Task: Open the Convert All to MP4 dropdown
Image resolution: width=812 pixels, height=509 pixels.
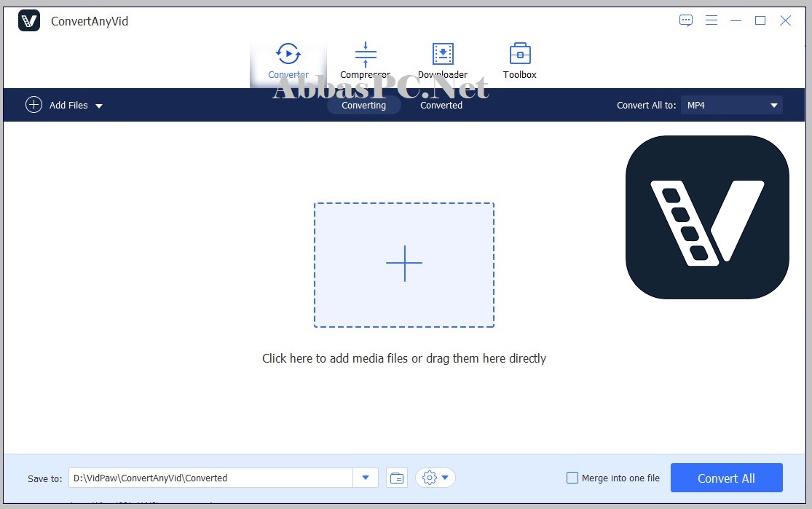Action: (731, 105)
